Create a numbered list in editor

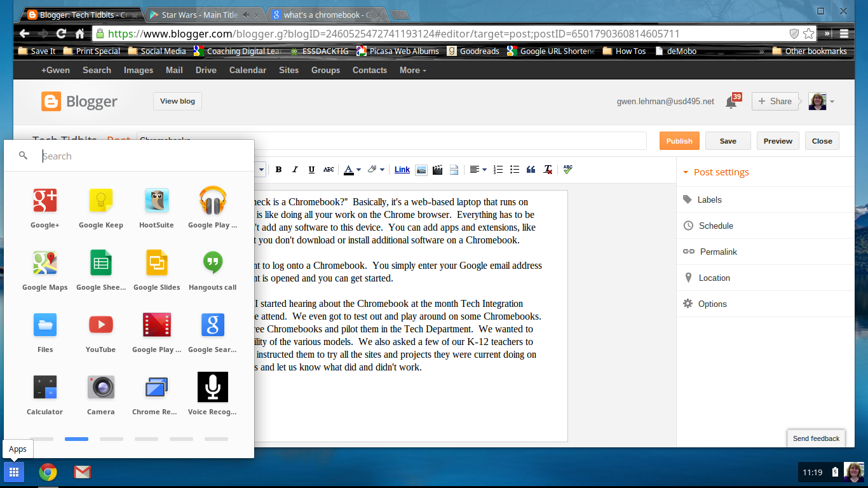[498, 170]
